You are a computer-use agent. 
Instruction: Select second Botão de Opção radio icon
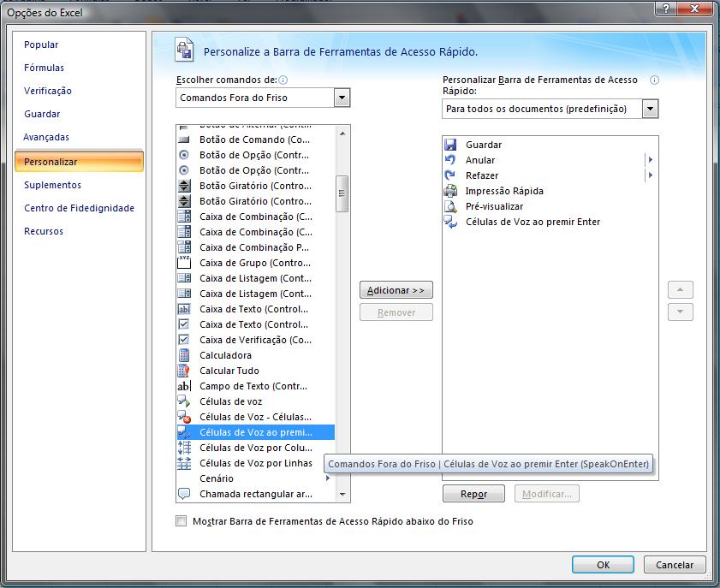(184, 170)
